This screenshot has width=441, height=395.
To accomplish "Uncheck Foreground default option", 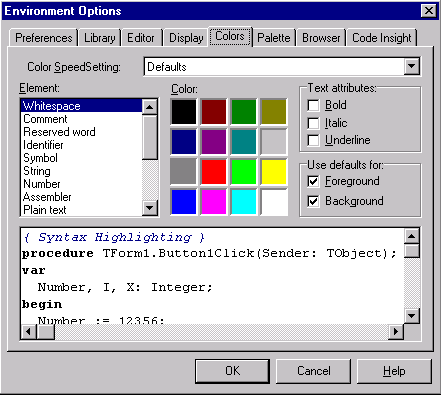I will tap(313, 181).
